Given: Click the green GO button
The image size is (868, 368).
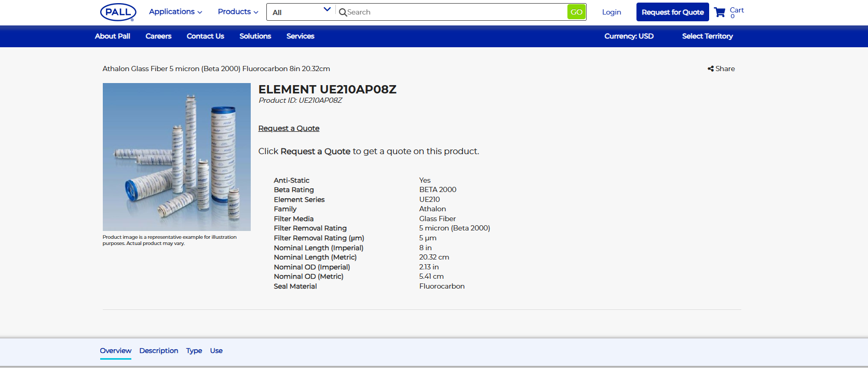Looking at the screenshot, I should click(576, 12).
